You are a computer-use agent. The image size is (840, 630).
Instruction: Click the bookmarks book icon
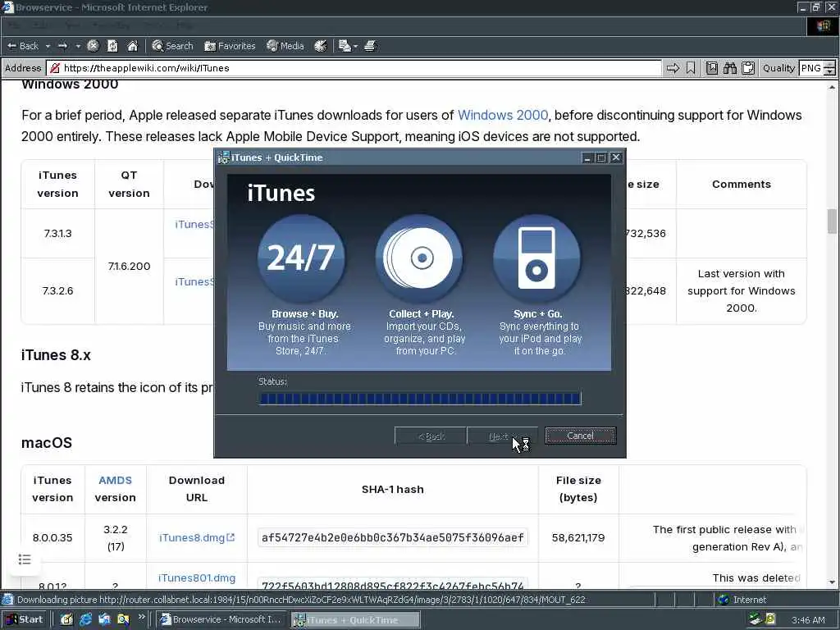[x=712, y=68]
